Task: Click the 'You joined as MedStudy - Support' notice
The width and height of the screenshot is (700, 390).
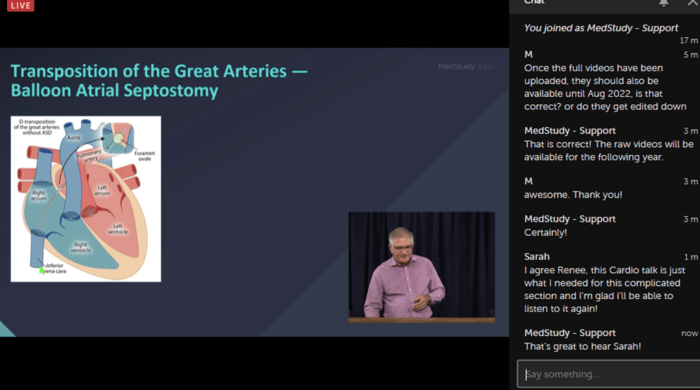Action: (x=601, y=28)
